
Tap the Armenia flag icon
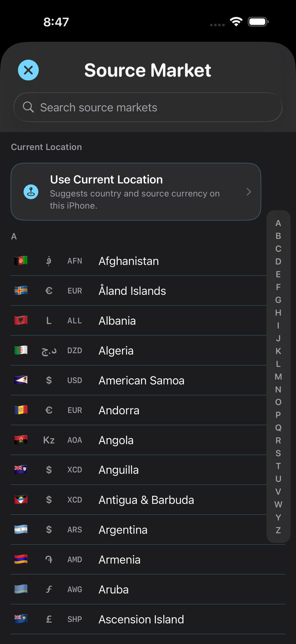[21, 559]
